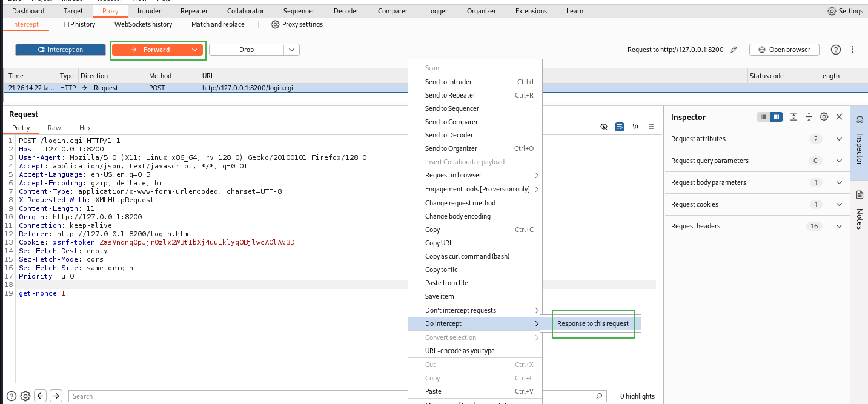The width and height of the screenshot is (868, 404).
Task: Drop the intercepted request
Action: [247, 50]
